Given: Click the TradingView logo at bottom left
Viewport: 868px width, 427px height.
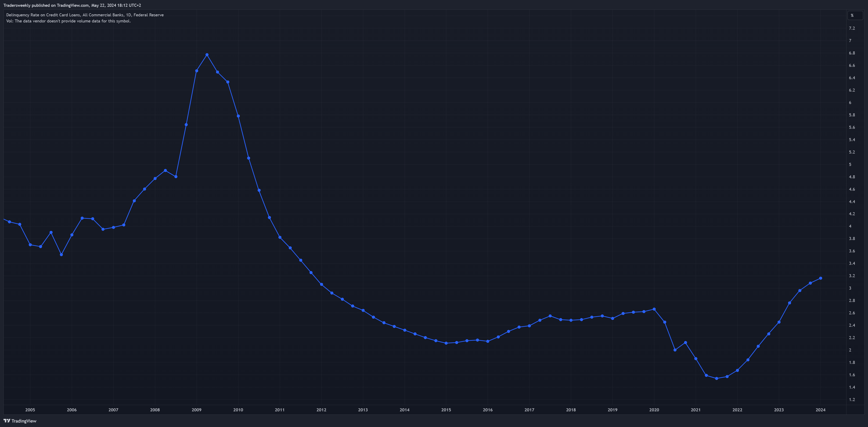Looking at the screenshot, I should click(20, 421).
